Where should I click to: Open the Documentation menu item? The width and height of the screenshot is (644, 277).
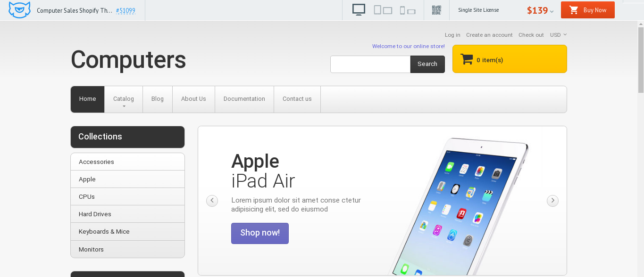[244, 99]
